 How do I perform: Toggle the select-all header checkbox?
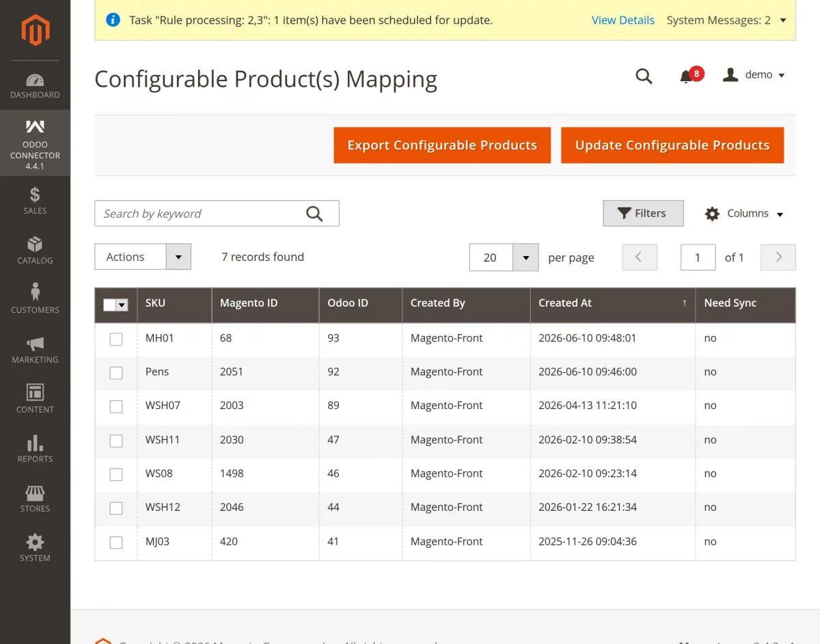(x=109, y=305)
